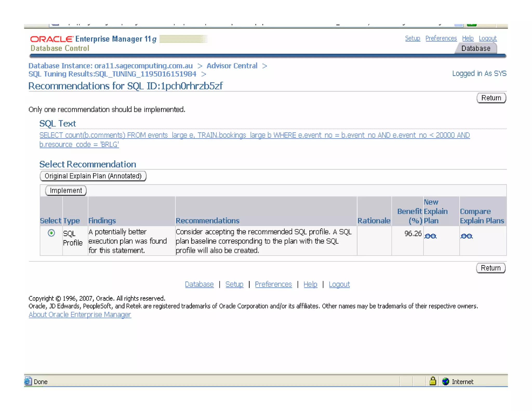
Task: Open footer Preferences link
Action: point(273,284)
